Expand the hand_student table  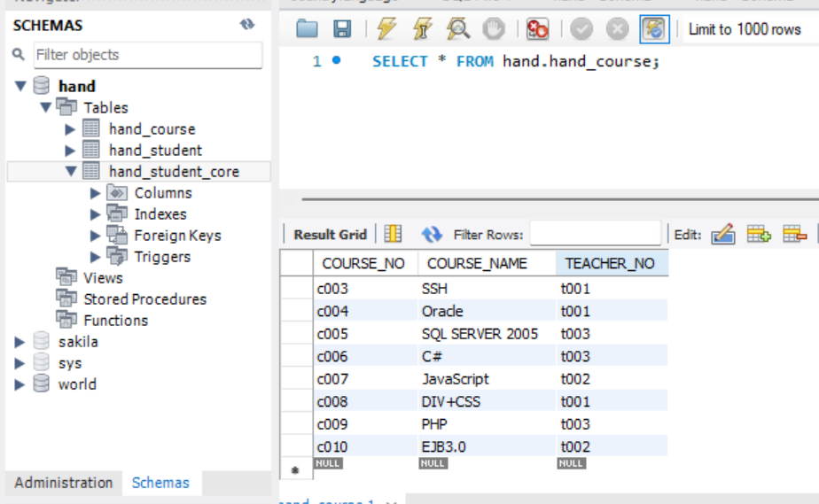click(x=70, y=151)
